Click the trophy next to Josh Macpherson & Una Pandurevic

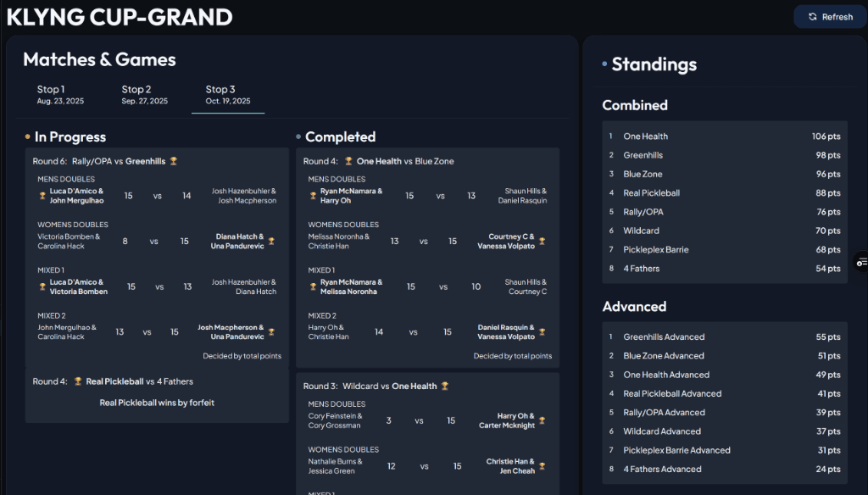pos(272,331)
